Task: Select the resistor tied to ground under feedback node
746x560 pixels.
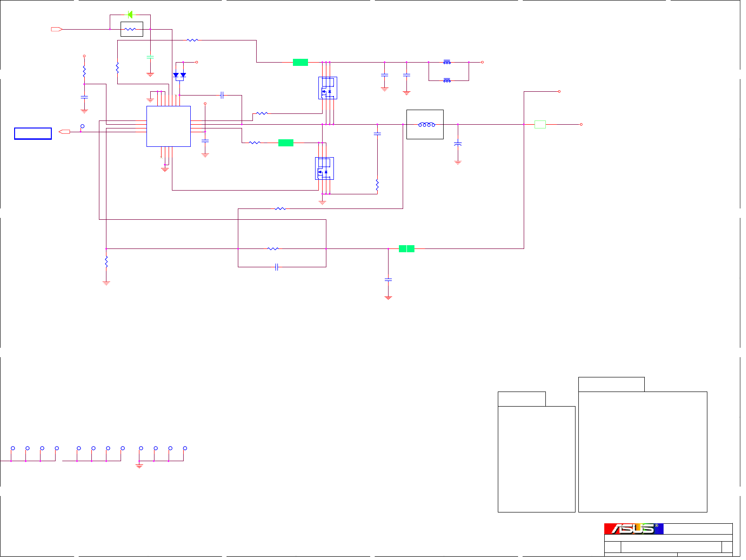Action: (106, 262)
